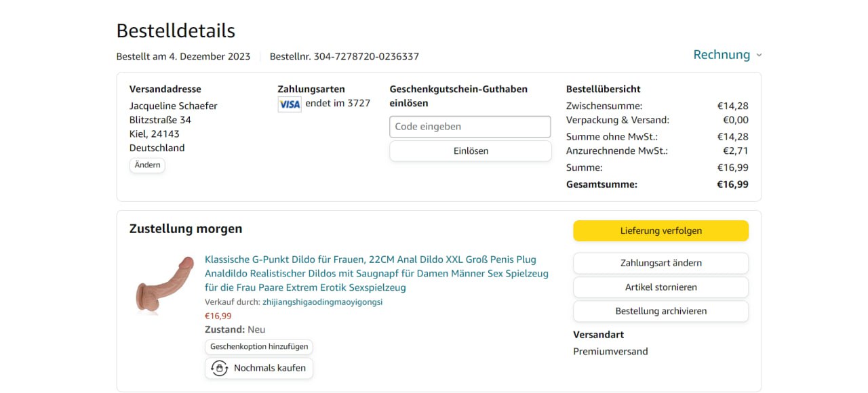Viewport: 868px width, 393px height.
Task: Expand the Rechnung dropdown chevron
Action: point(759,56)
